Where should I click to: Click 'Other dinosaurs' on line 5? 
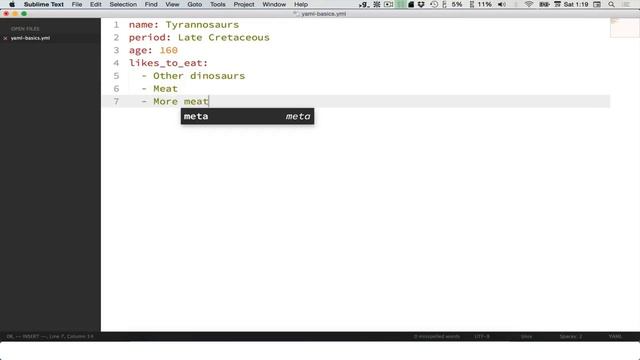coord(199,76)
